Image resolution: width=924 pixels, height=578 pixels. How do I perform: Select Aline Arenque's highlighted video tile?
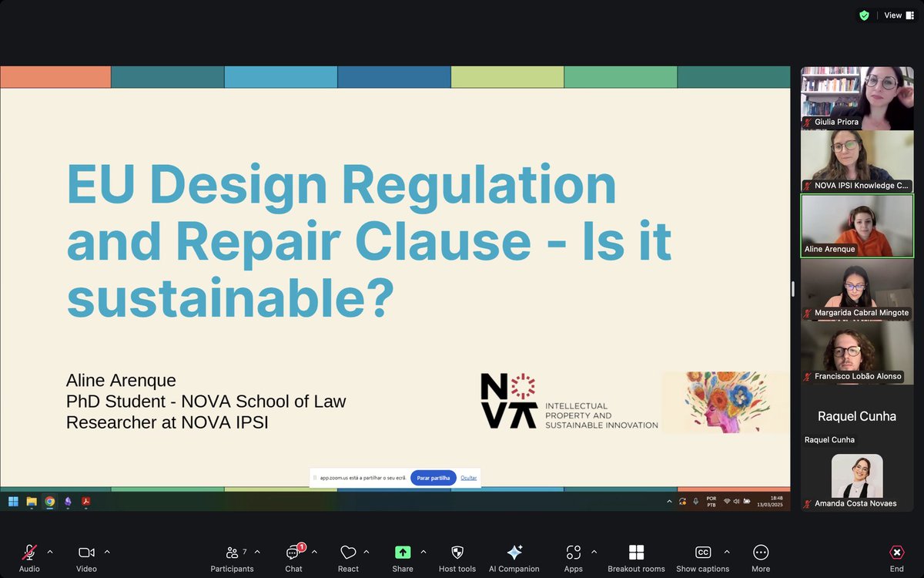pyautogui.click(x=857, y=225)
